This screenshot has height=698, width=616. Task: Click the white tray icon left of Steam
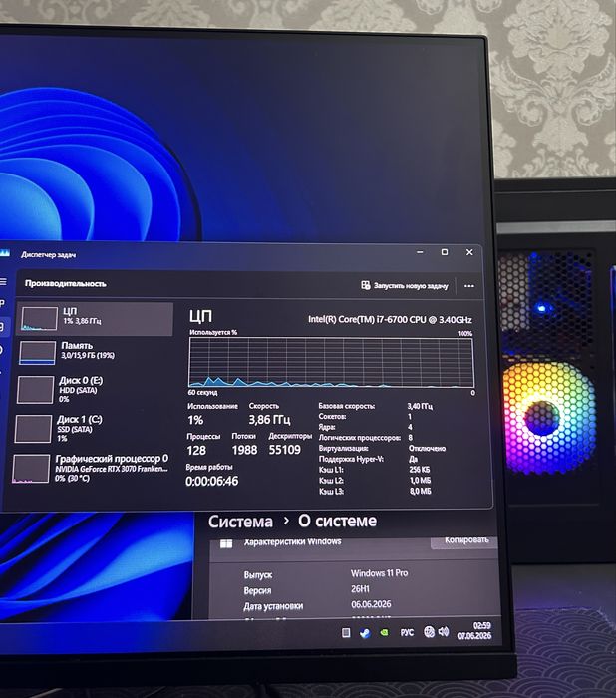[x=346, y=633]
